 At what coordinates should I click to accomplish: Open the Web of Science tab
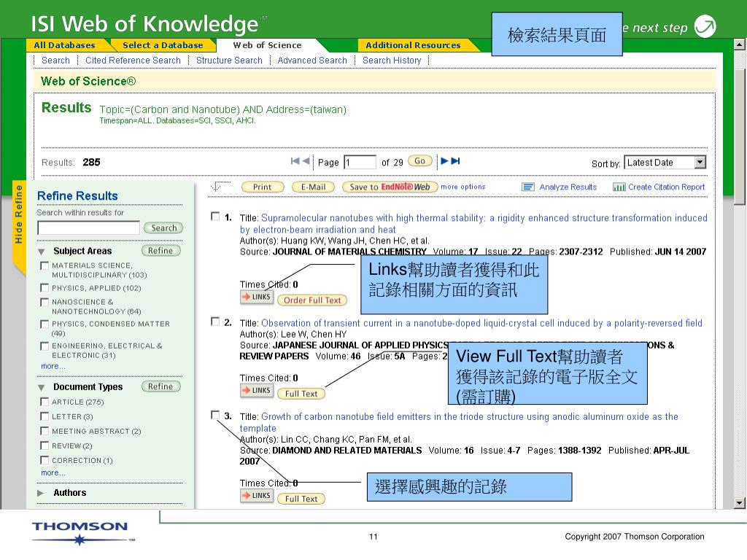tap(267, 45)
